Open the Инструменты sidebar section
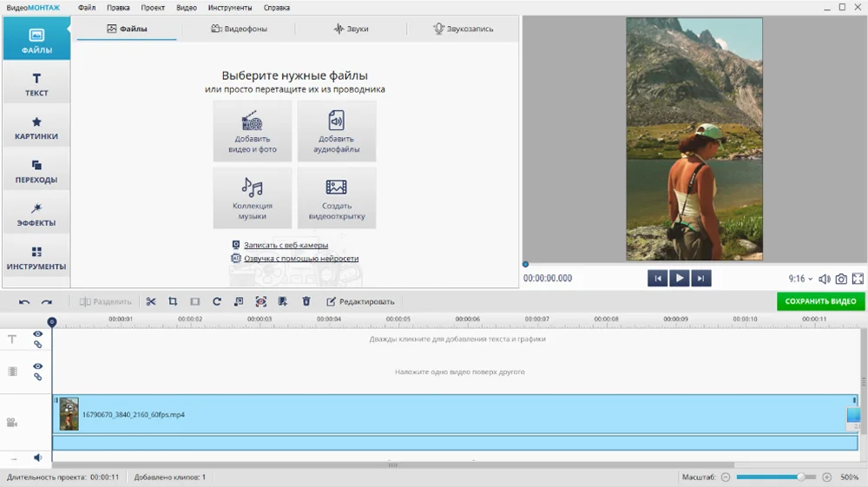 click(x=36, y=258)
